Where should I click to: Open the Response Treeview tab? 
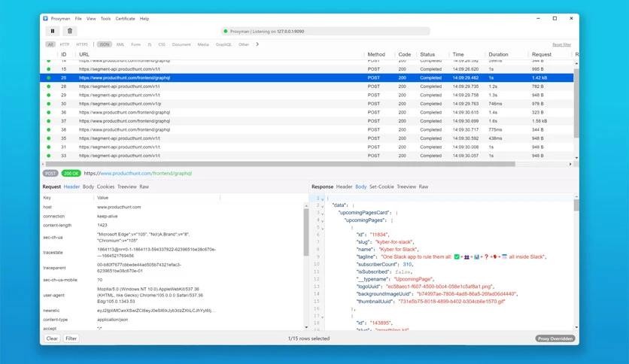406,187
